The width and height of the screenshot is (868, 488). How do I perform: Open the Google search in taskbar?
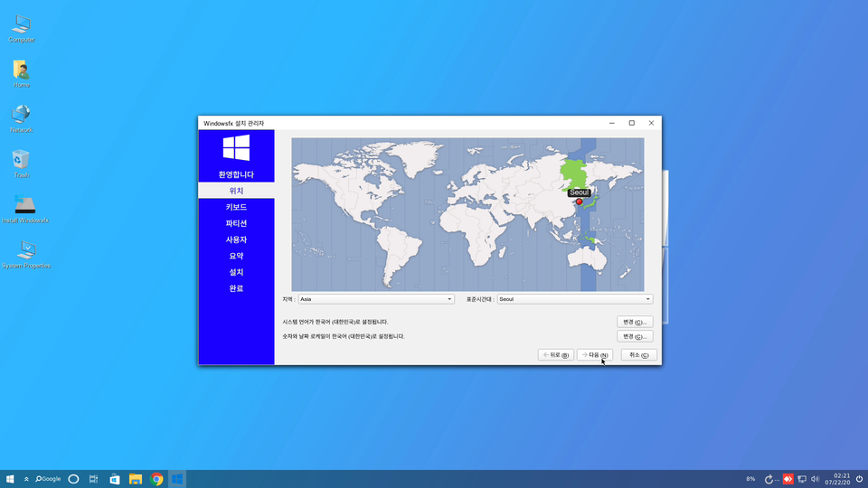48,479
